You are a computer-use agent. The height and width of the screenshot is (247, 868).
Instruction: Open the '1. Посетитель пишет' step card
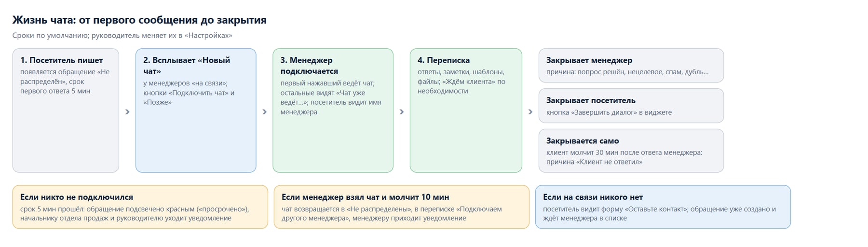click(66, 110)
